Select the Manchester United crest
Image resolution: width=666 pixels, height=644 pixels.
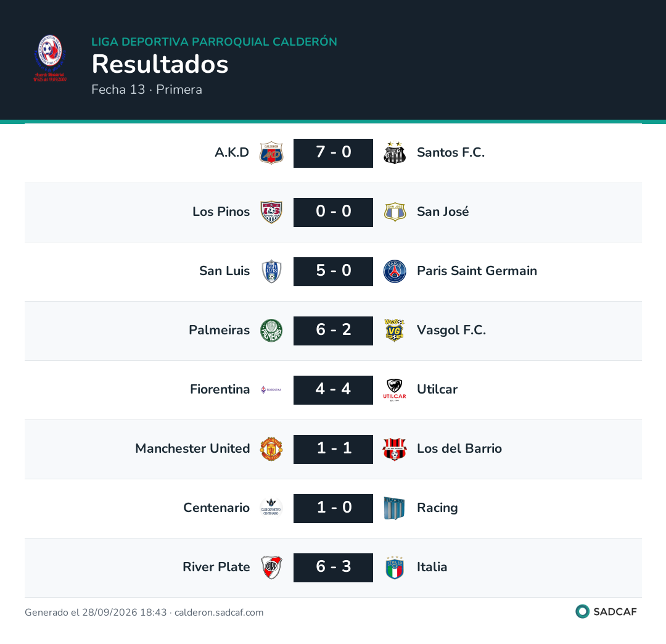[x=271, y=449]
